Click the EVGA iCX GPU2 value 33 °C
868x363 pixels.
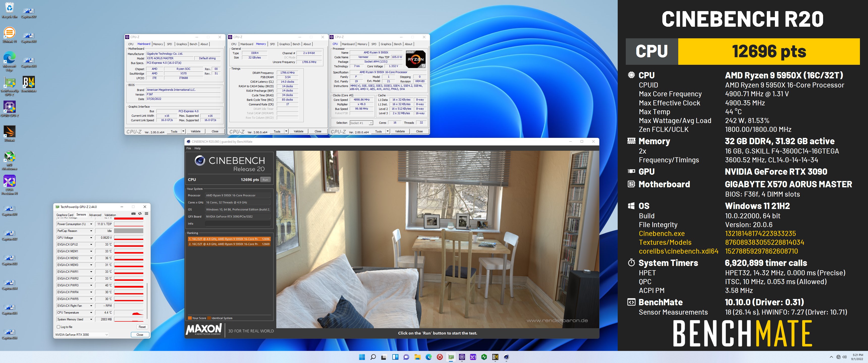[x=104, y=245]
